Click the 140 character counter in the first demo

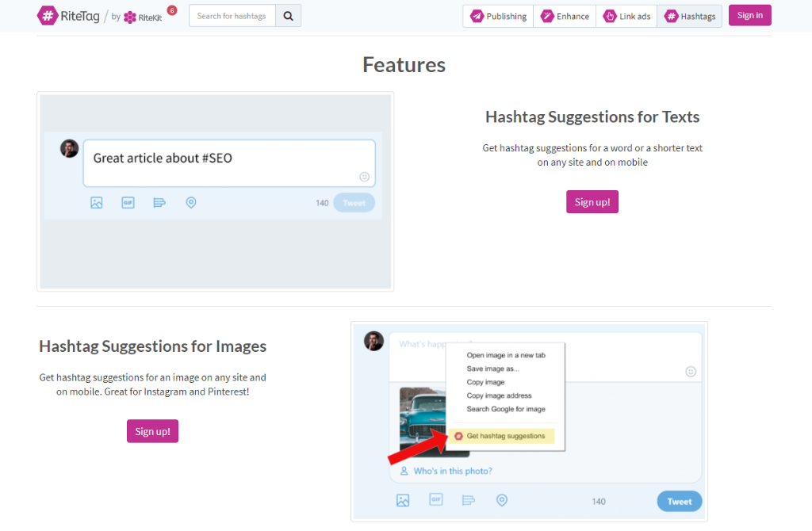pos(322,203)
